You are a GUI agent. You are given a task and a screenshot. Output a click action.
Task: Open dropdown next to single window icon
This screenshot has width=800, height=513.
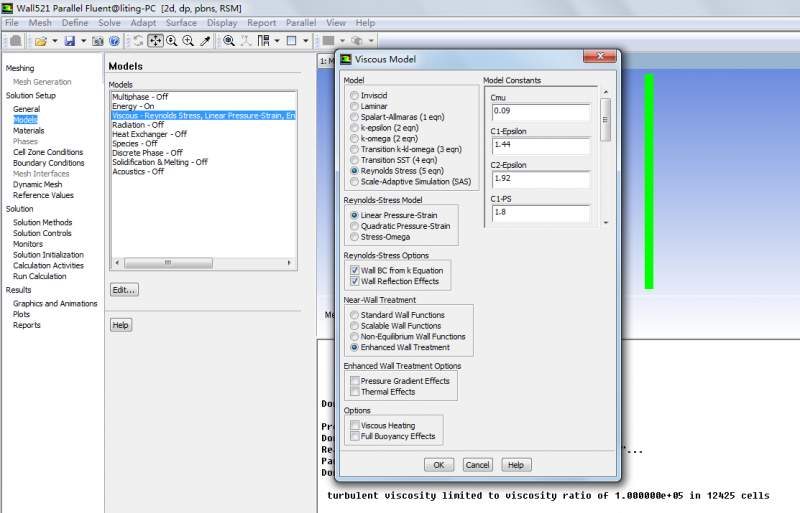coord(306,41)
